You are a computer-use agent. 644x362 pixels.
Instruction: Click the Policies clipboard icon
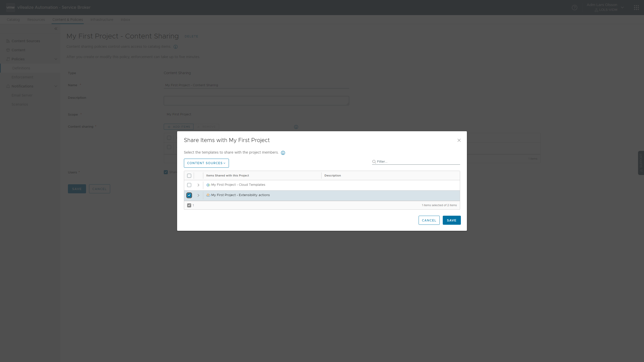pyautogui.click(x=8, y=59)
